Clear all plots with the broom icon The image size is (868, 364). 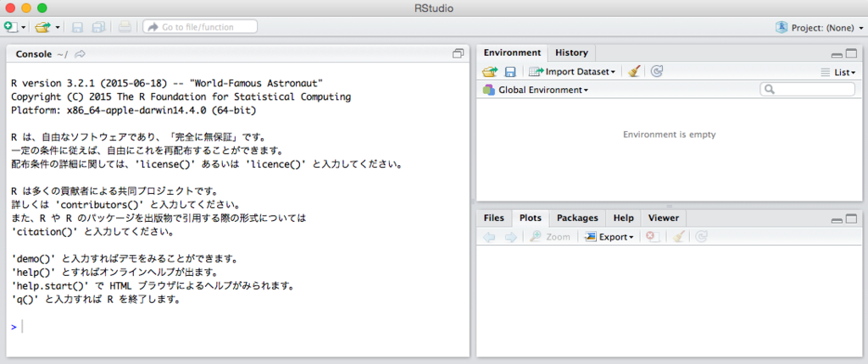coord(679,237)
